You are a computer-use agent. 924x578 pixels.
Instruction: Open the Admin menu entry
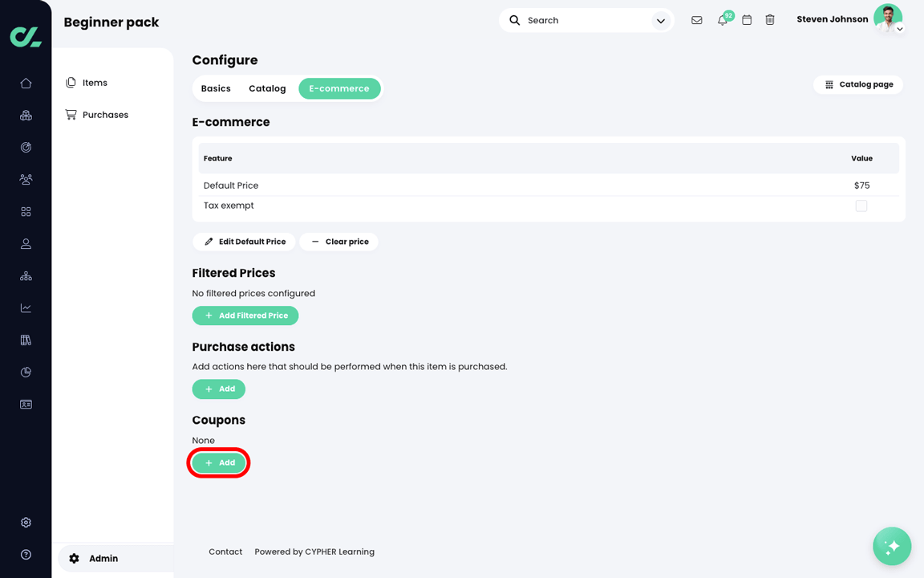point(115,559)
